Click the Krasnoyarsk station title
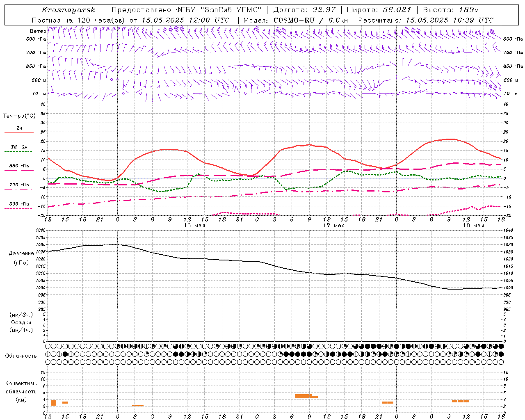525x420 pixels. tap(68, 10)
